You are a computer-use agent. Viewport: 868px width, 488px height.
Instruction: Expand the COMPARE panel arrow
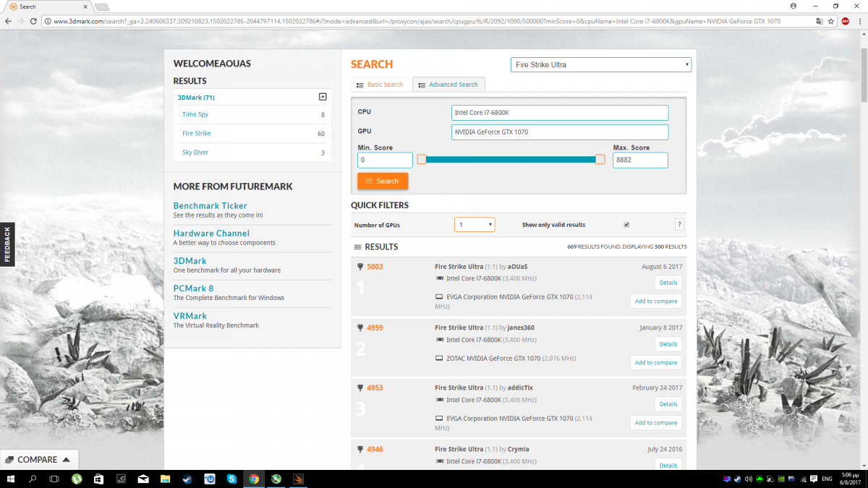pyautogui.click(x=66, y=460)
